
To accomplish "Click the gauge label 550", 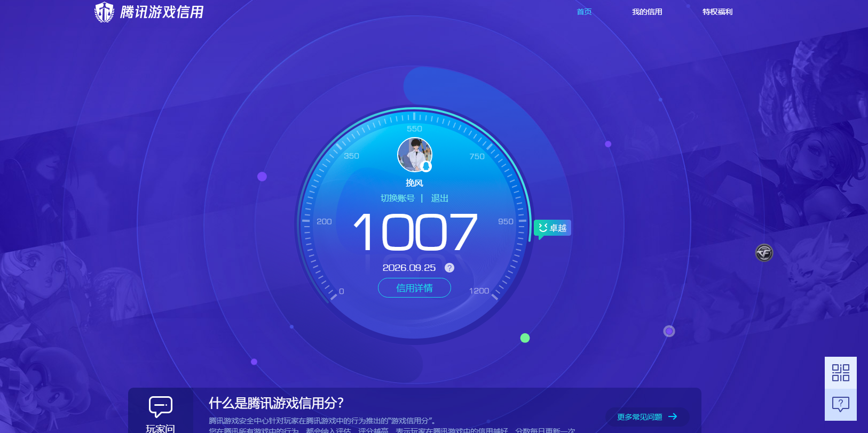I will [x=414, y=129].
